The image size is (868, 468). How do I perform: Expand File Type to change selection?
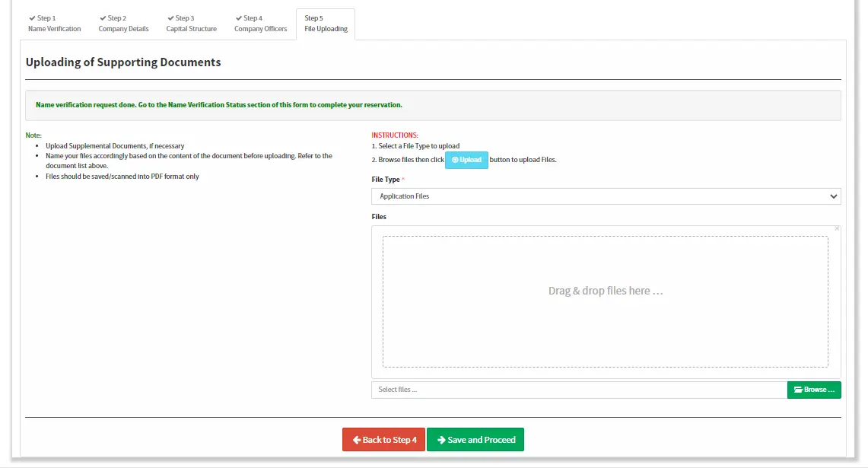(x=605, y=196)
